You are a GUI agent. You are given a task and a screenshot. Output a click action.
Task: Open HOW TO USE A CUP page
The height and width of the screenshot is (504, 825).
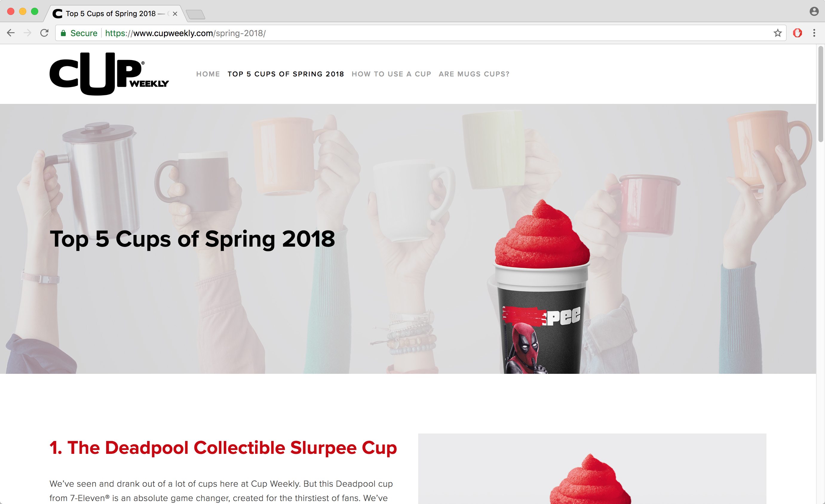(391, 74)
